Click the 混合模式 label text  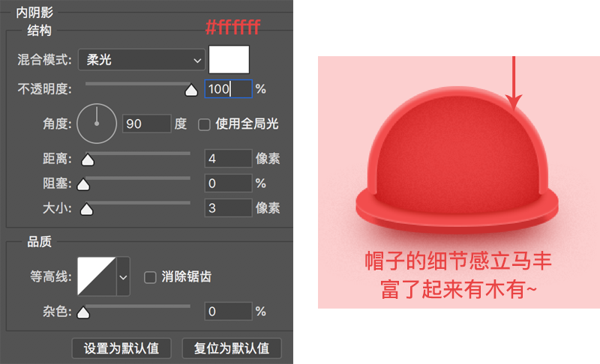[x=44, y=60]
